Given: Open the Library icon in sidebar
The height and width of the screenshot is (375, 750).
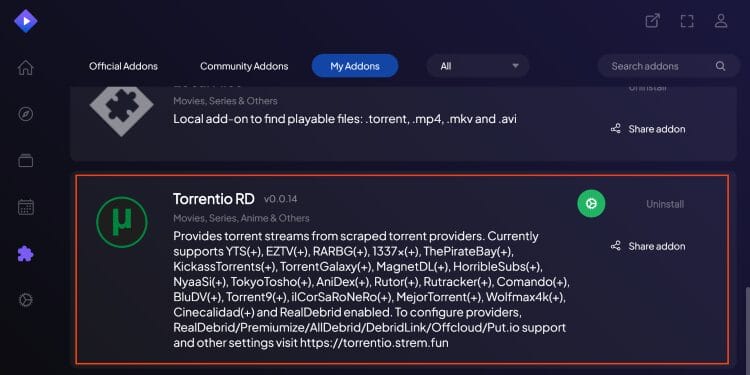Looking at the screenshot, I should click(x=25, y=160).
